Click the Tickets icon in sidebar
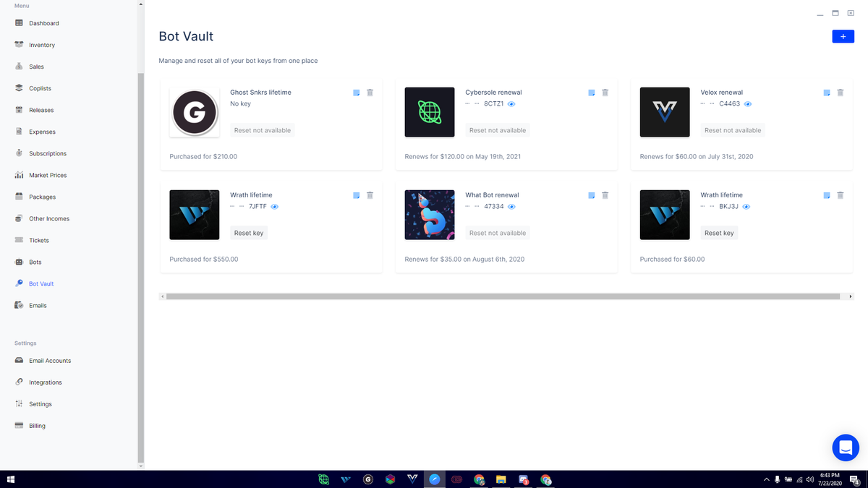 tap(20, 240)
